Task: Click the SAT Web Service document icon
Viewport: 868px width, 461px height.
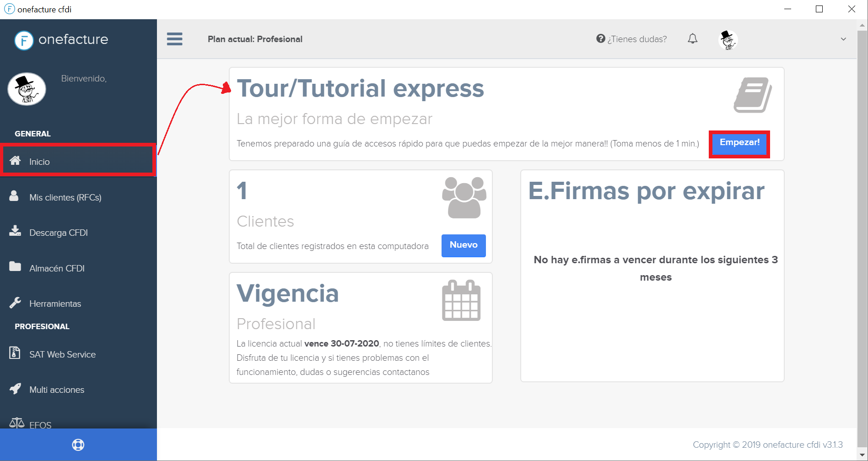Action: click(14, 353)
